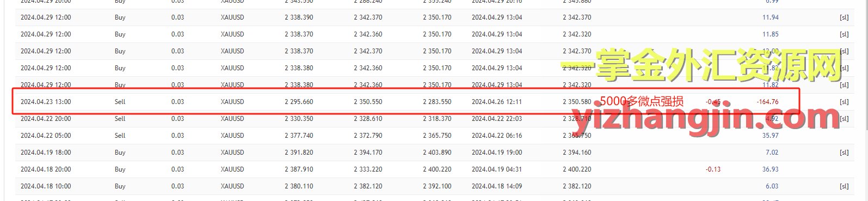Click the stop loss value 2 333.220

[368, 169]
